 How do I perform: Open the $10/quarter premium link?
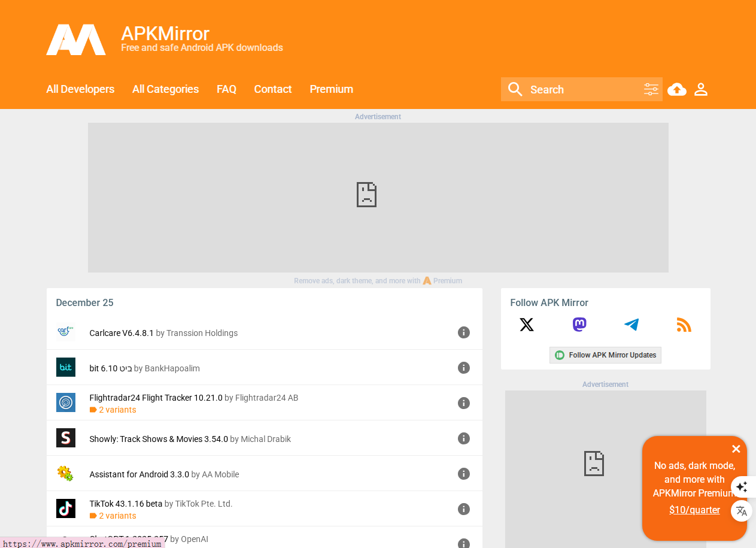tap(694, 510)
